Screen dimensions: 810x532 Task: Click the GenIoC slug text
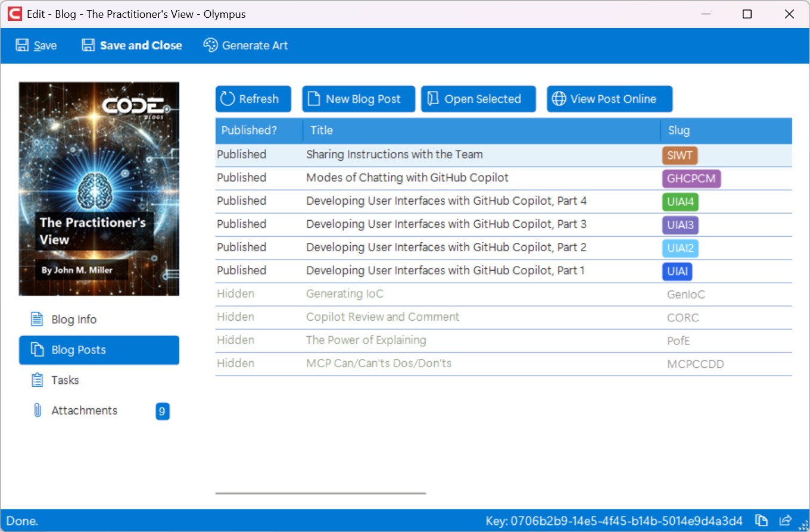point(686,295)
